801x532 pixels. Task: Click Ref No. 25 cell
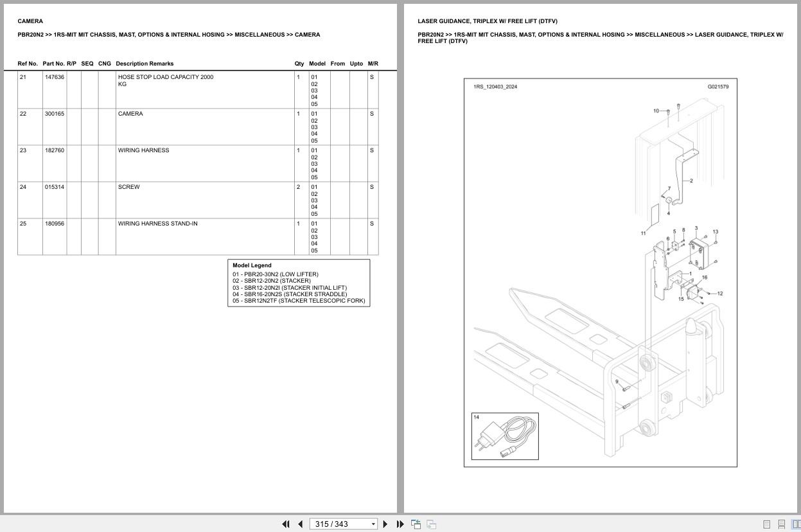click(30, 236)
